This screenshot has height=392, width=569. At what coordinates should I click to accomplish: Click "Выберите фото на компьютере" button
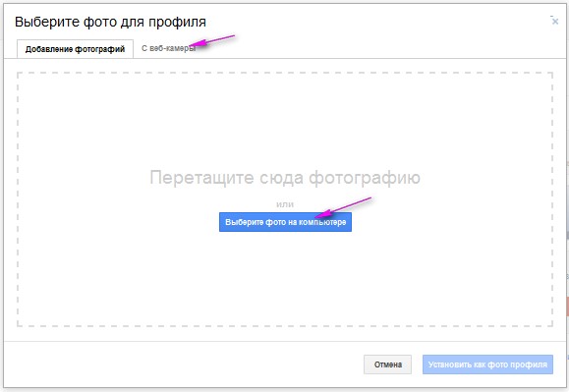tap(285, 222)
